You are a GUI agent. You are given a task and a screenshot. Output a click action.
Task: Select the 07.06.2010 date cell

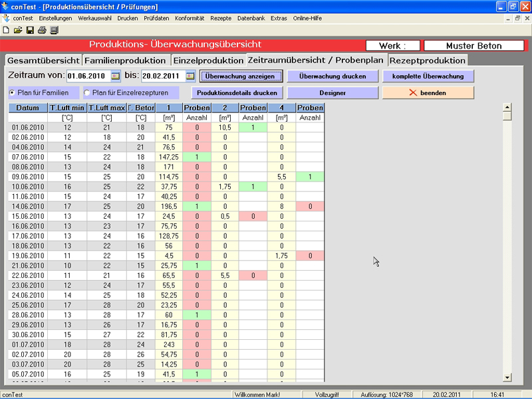click(28, 157)
